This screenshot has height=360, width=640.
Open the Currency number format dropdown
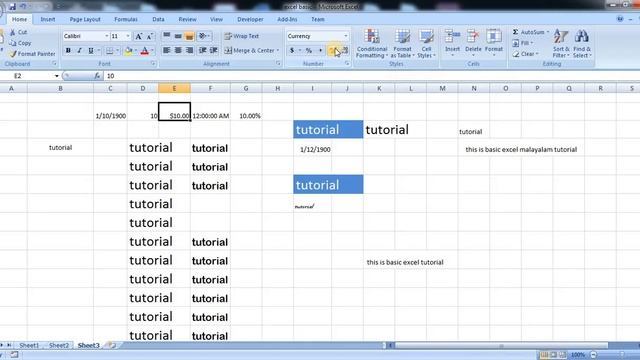click(346, 36)
